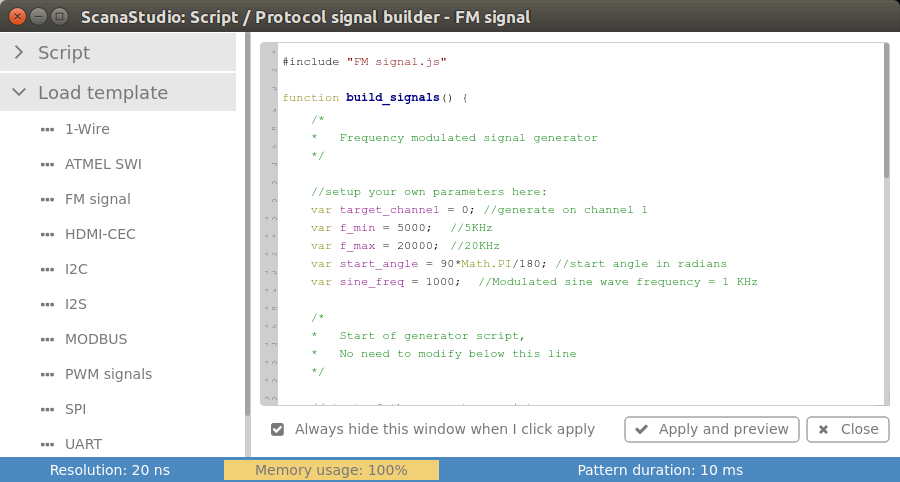Click the Memory usage 100% bar

(x=331, y=470)
